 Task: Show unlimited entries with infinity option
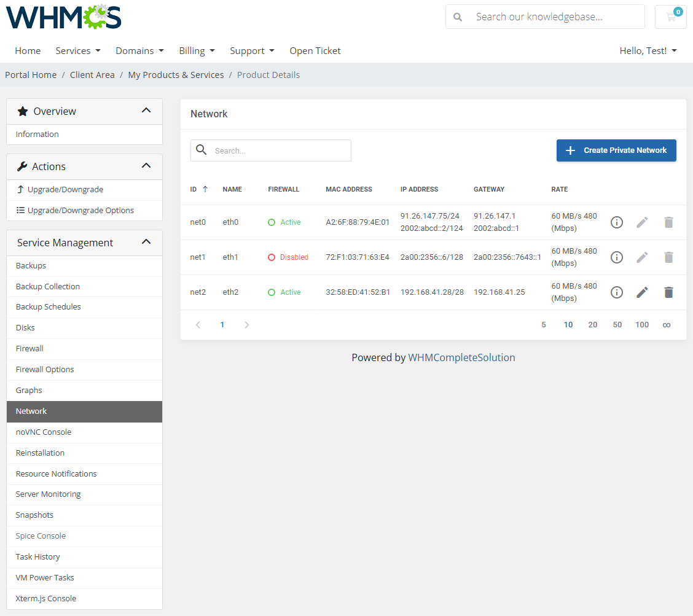(x=667, y=326)
